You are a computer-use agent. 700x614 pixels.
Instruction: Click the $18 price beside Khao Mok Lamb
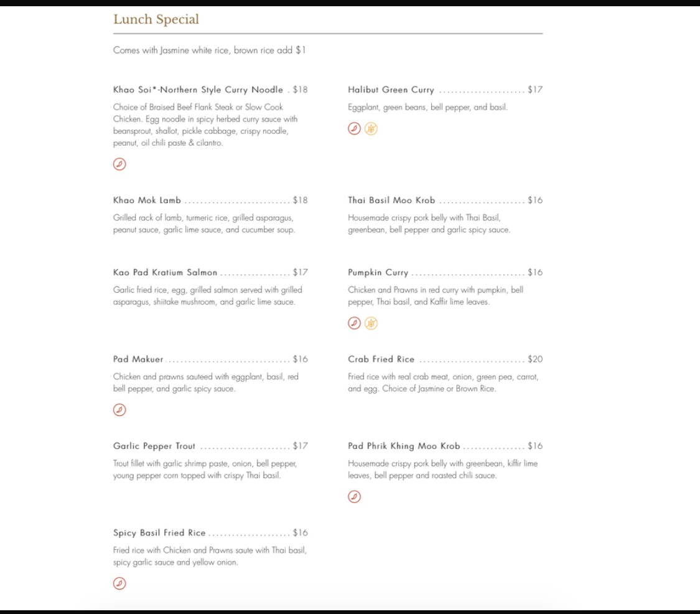(x=300, y=201)
